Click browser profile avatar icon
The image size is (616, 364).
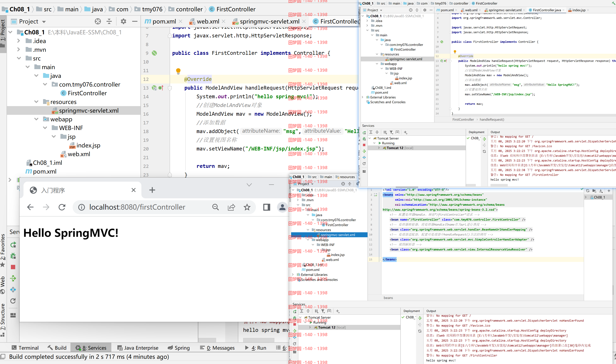[282, 207]
